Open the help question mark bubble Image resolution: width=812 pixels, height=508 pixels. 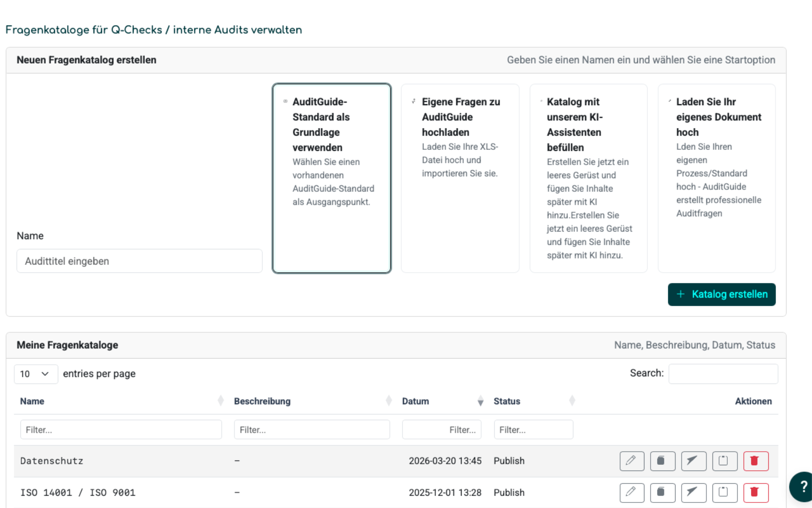(803, 487)
